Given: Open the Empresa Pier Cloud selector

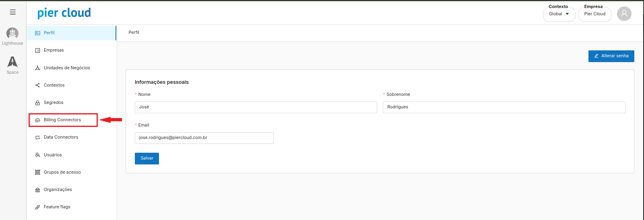Looking at the screenshot, I should coord(594,14).
